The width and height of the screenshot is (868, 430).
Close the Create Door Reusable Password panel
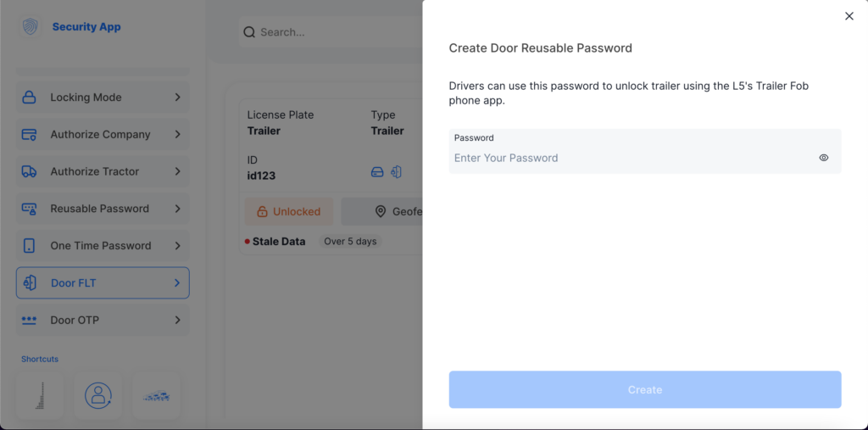(x=849, y=16)
